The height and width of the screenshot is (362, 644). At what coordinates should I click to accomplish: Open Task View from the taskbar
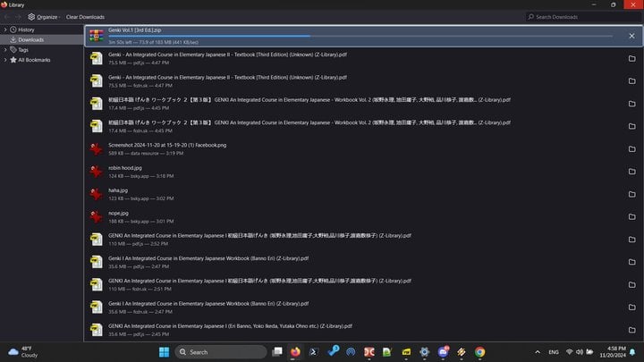pyautogui.click(x=277, y=352)
